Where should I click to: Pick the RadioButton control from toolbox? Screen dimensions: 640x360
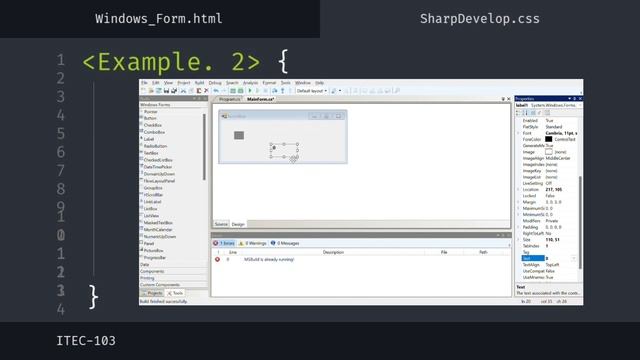tap(155, 146)
